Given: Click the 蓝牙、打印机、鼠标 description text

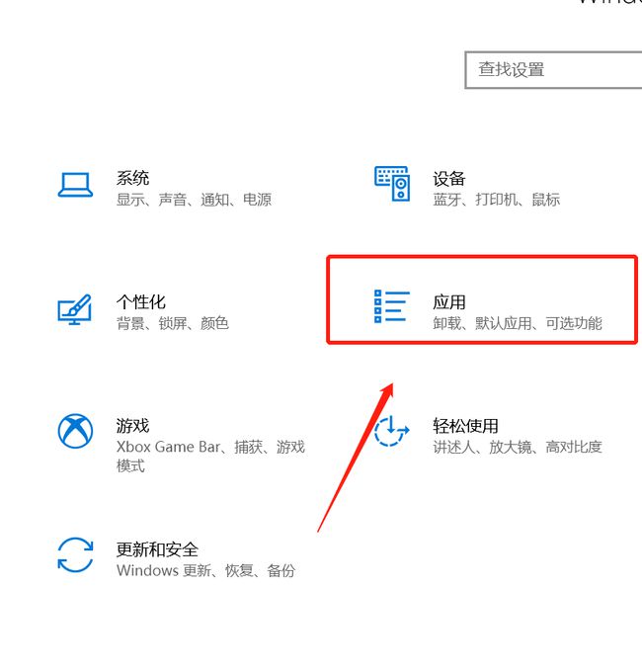Looking at the screenshot, I should coord(496,200).
